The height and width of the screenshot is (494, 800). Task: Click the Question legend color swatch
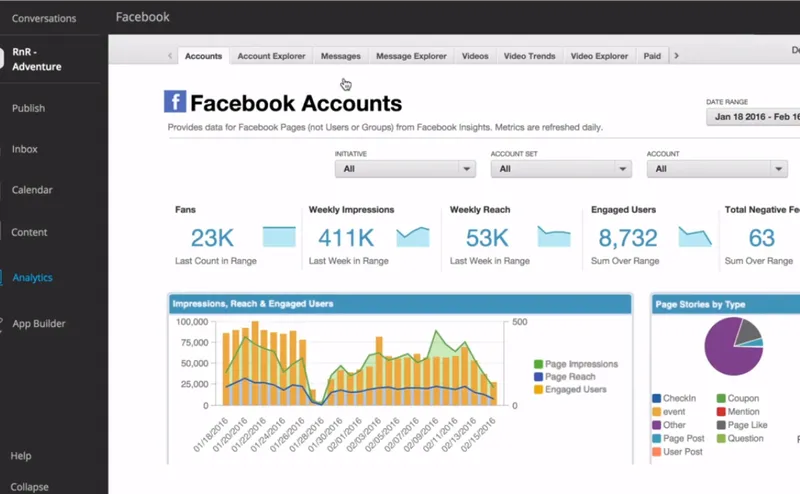point(721,438)
